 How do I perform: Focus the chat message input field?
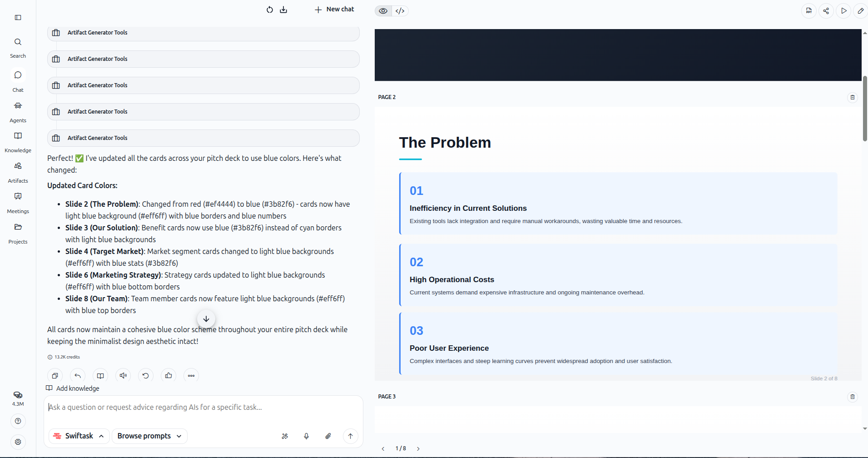click(x=203, y=408)
